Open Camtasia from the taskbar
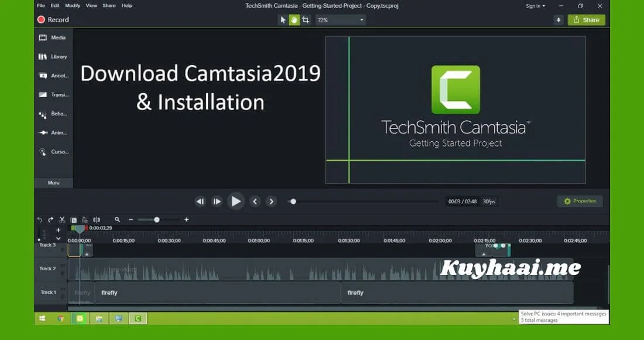This screenshot has height=340, width=644. coord(138,318)
